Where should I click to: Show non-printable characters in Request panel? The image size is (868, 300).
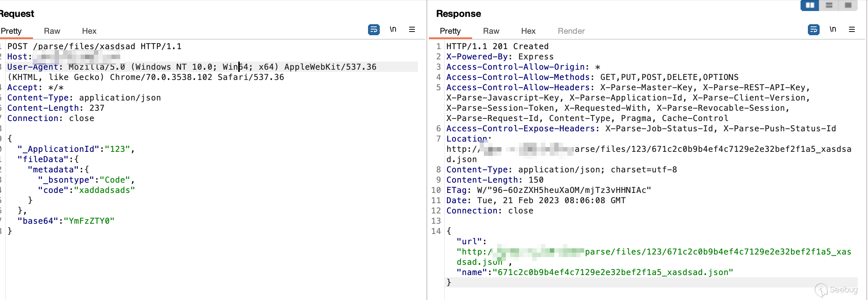point(393,29)
